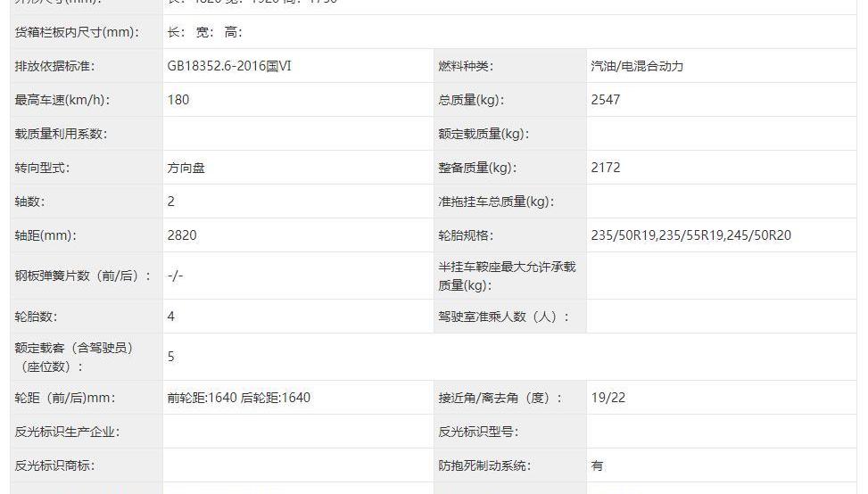This screenshot has height=494, width=868.
Task: Select the 防抱死制动系统 label
Action: point(484,465)
